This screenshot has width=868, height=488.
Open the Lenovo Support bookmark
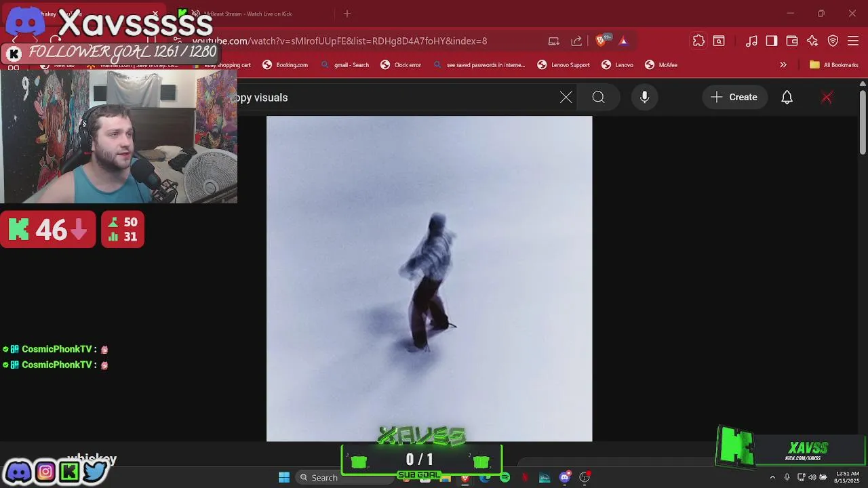[564, 65]
